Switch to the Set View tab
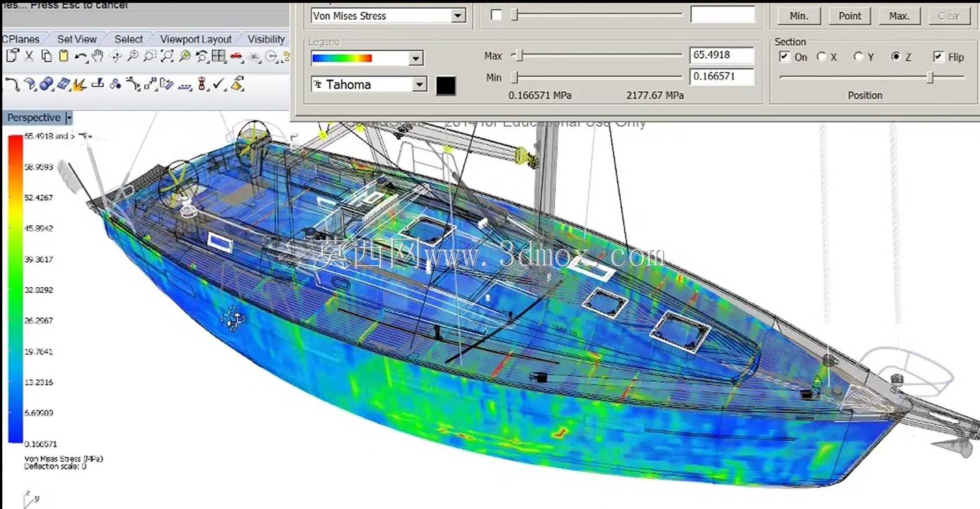The image size is (980, 509). 77,39
